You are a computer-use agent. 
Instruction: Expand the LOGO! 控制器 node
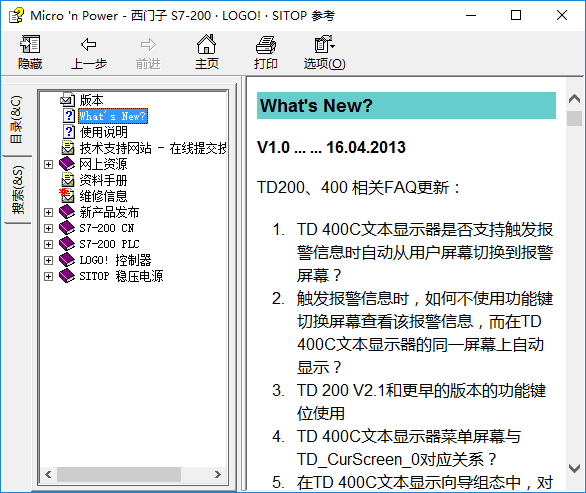pos(48,261)
